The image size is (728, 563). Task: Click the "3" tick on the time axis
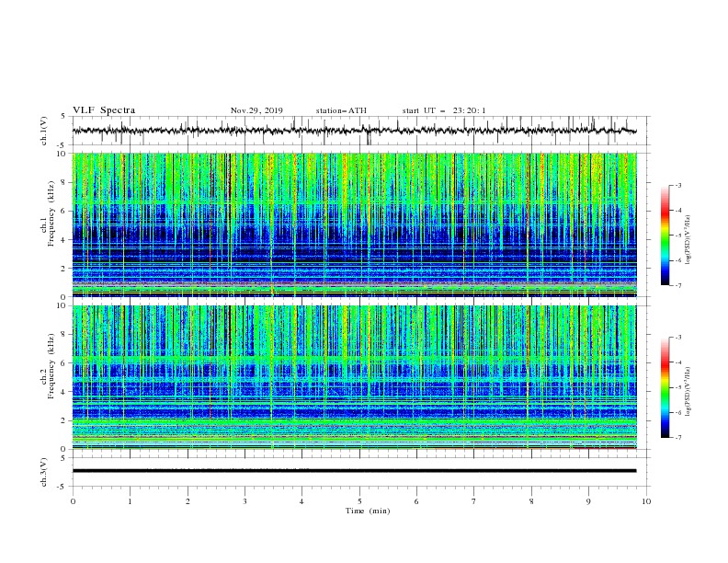click(245, 501)
